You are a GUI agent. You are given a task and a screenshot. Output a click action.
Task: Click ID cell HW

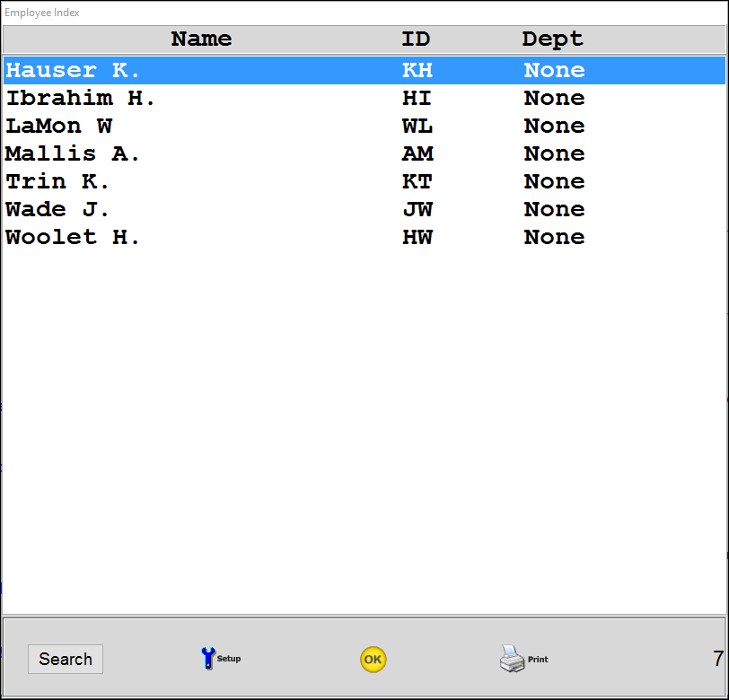point(417,238)
